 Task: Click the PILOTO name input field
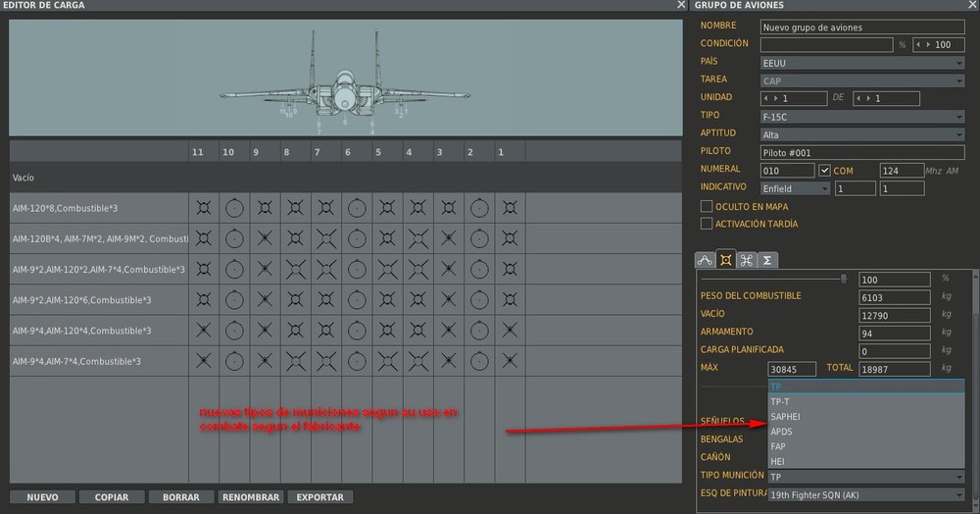tap(862, 153)
